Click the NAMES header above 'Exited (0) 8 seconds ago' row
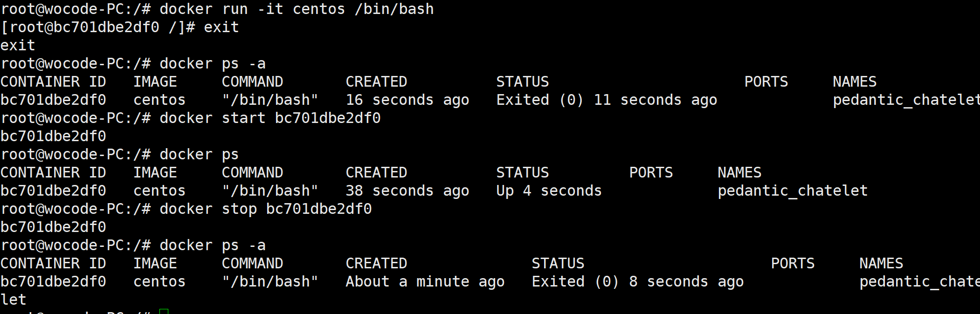 (x=881, y=263)
